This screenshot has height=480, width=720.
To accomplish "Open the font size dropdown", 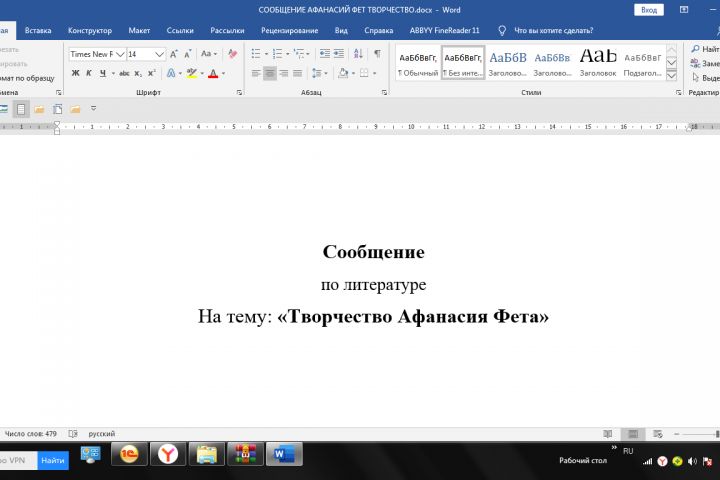I will click(x=160, y=54).
